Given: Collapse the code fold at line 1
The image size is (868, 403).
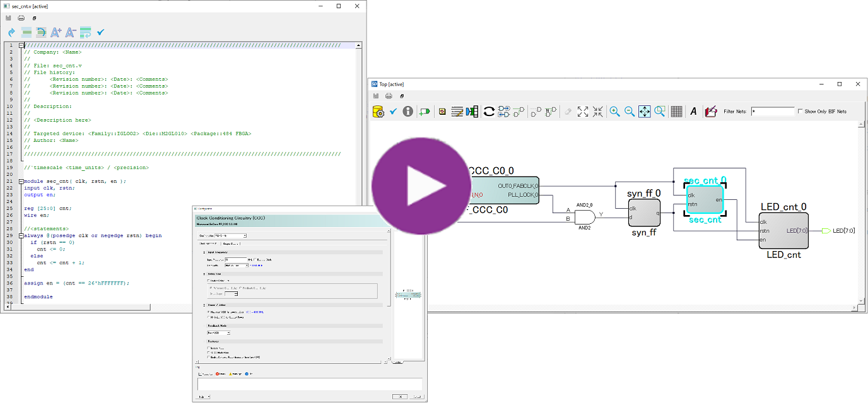Looking at the screenshot, I should (21, 45).
